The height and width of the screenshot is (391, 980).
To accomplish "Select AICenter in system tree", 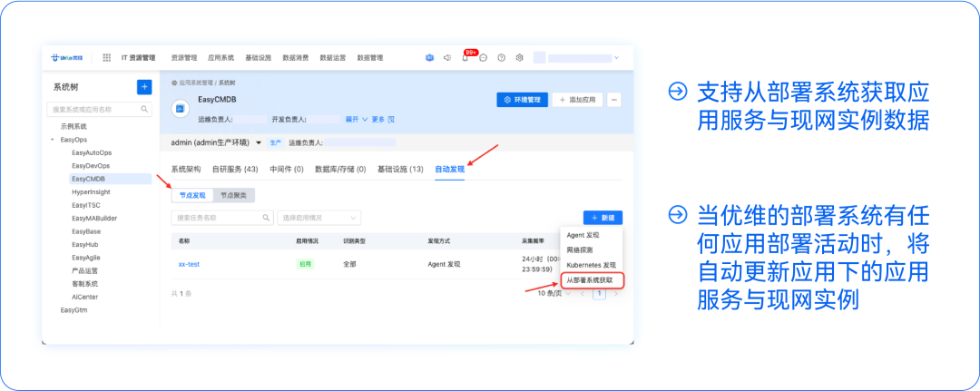I will pyautogui.click(x=84, y=297).
